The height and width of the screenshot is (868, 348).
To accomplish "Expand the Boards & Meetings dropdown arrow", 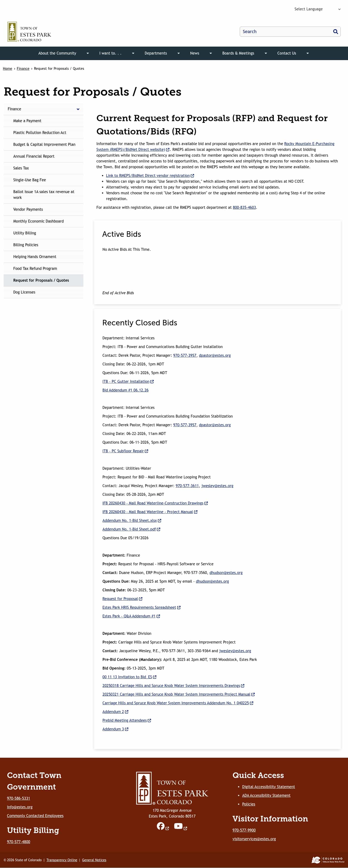I will [x=266, y=53].
